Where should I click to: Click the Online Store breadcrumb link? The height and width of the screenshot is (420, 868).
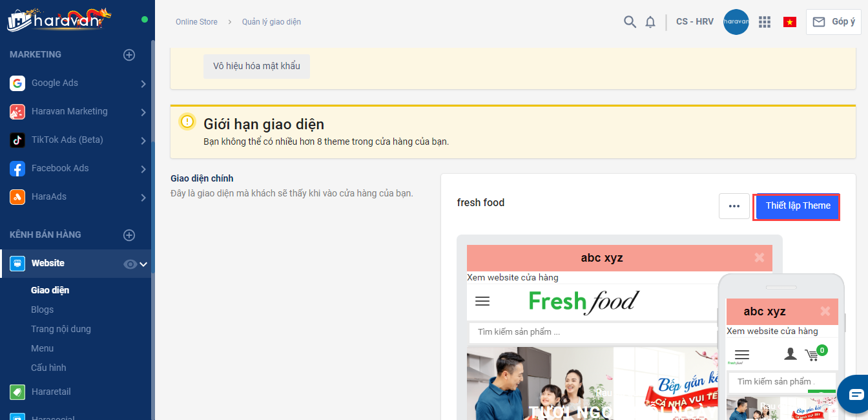tap(196, 22)
